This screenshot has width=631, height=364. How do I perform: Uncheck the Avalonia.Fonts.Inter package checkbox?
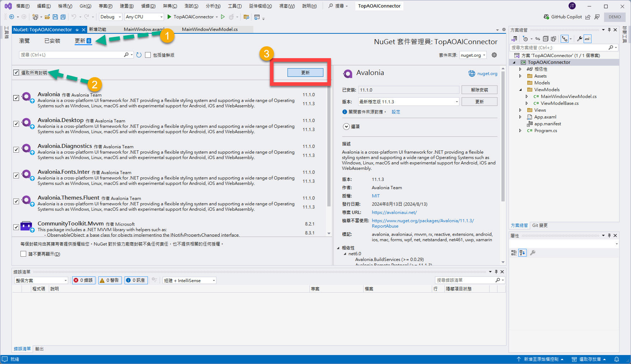coord(16,176)
